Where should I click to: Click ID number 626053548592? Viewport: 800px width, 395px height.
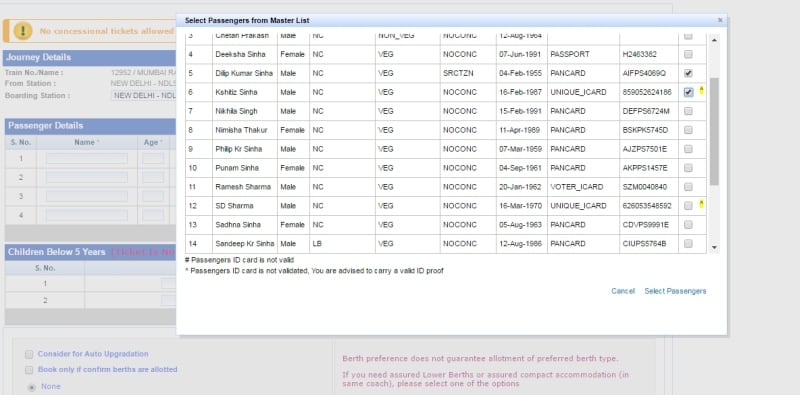647,206
